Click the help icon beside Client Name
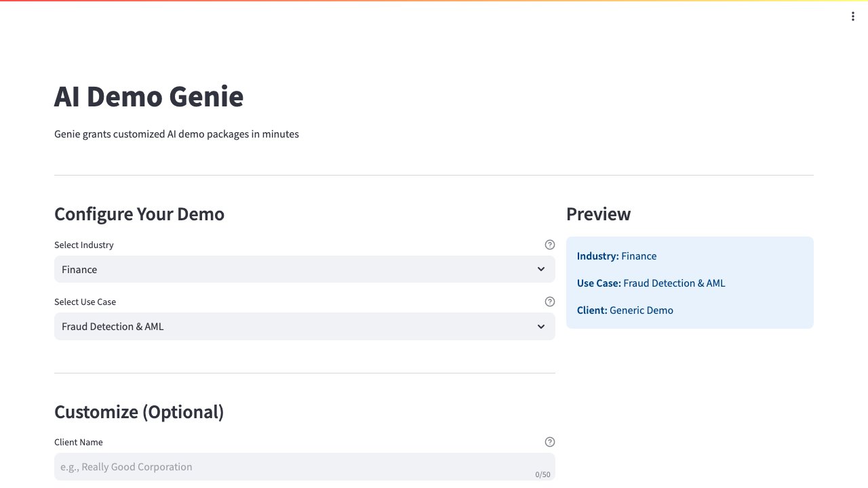This screenshot has width=868, height=488. click(550, 442)
